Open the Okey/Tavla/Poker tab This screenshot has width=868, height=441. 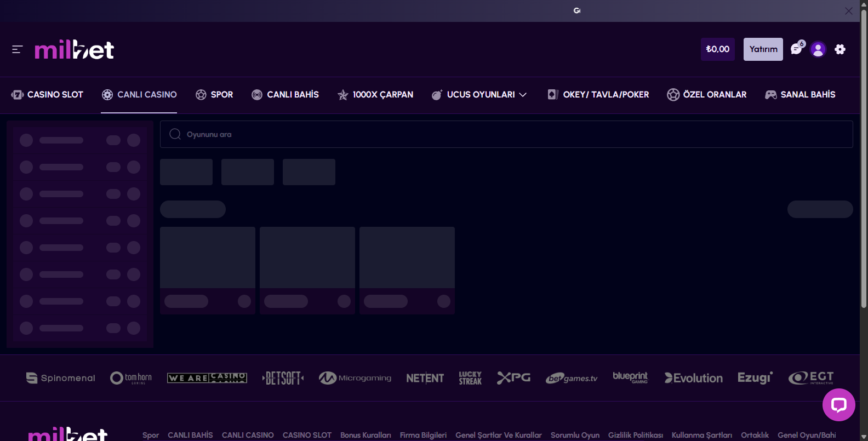coord(598,95)
